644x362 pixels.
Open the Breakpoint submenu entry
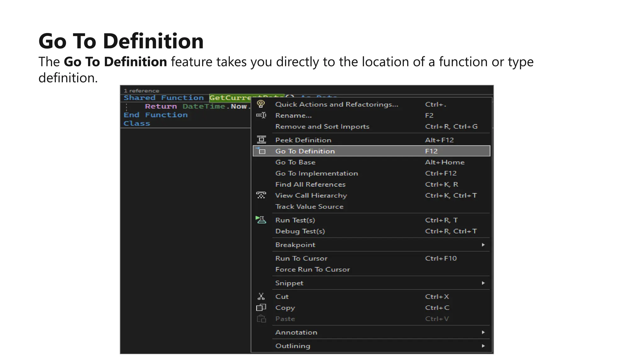(371, 245)
